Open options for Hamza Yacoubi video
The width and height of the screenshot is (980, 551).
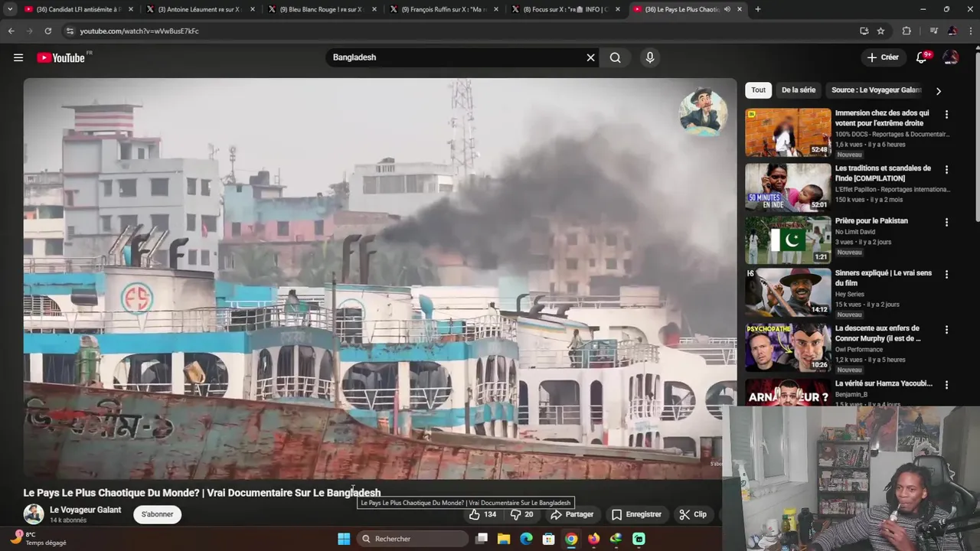(x=946, y=384)
